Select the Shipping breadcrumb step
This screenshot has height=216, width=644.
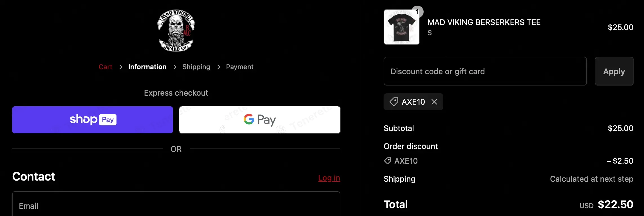coord(196,67)
